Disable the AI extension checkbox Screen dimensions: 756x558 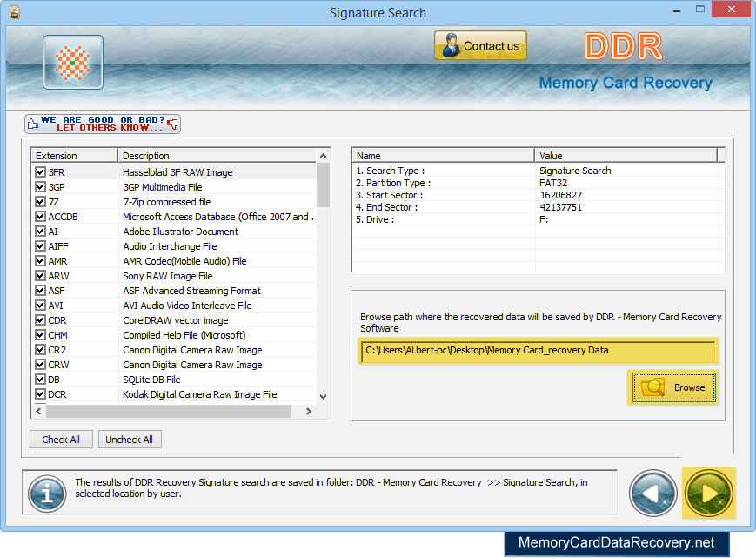tap(41, 232)
